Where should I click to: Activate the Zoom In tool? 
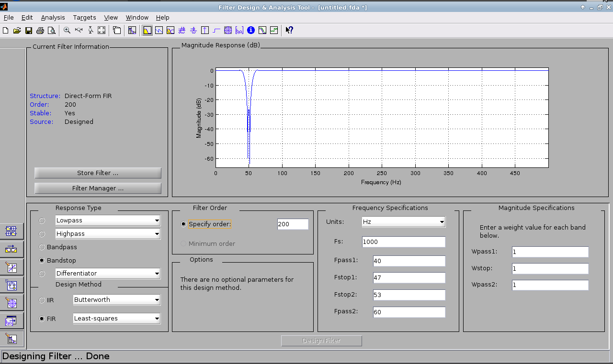pyautogui.click(x=67, y=30)
